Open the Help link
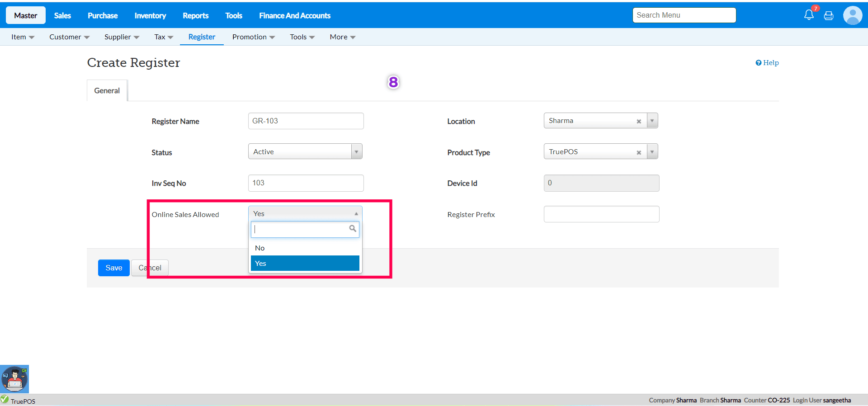Image resolution: width=868 pixels, height=406 pixels. point(767,63)
